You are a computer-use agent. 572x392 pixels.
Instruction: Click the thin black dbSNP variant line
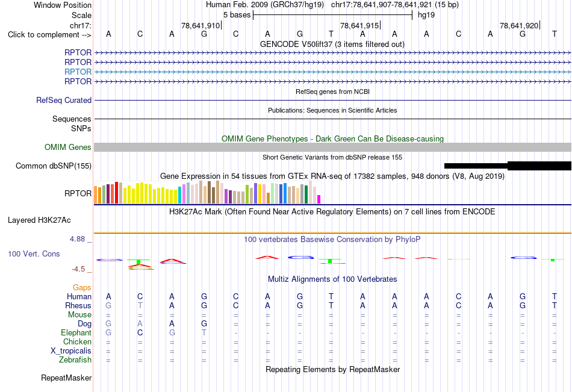coord(476,166)
